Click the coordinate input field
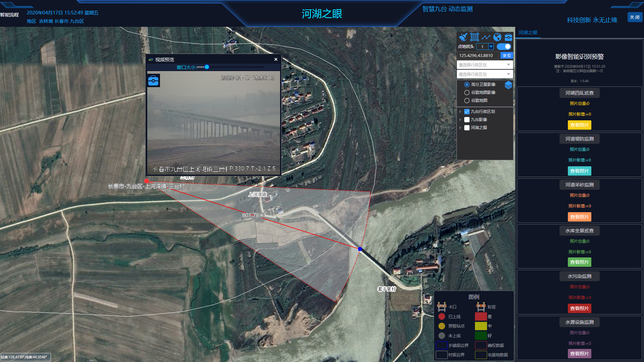Image resolution: width=644 pixels, height=362 pixels. [478, 56]
